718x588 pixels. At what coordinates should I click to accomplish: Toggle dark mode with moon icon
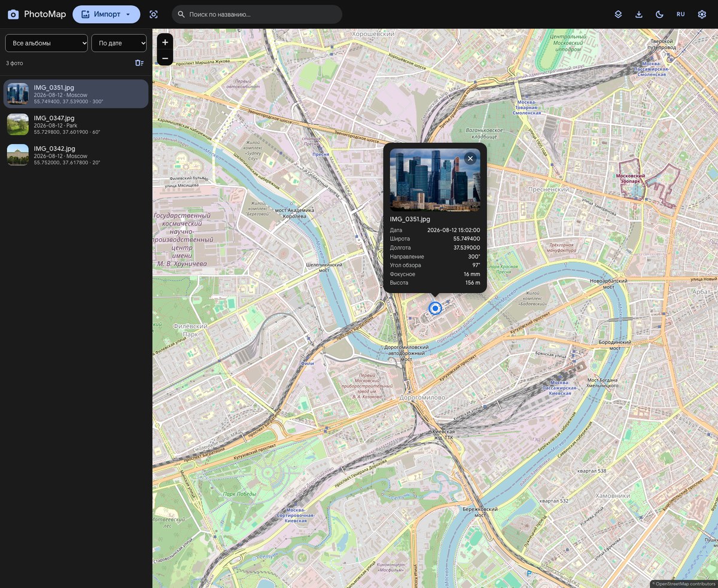tap(660, 14)
